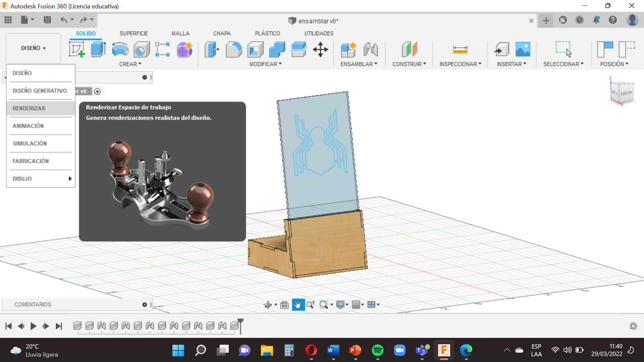Expand the MODIFICAR dropdown menu
This screenshot has height=362, width=644.
(265, 64)
